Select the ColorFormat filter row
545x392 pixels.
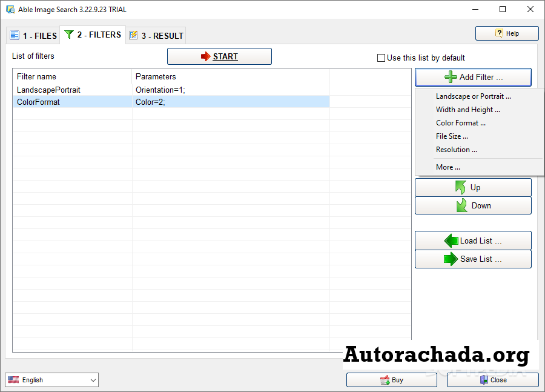(x=171, y=102)
